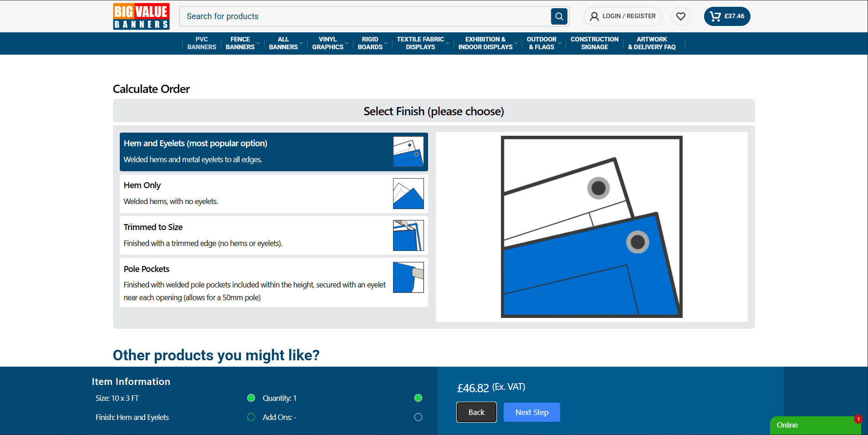This screenshot has height=435, width=868.
Task: Open the PVC Banners menu item
Action: point(202,43)
